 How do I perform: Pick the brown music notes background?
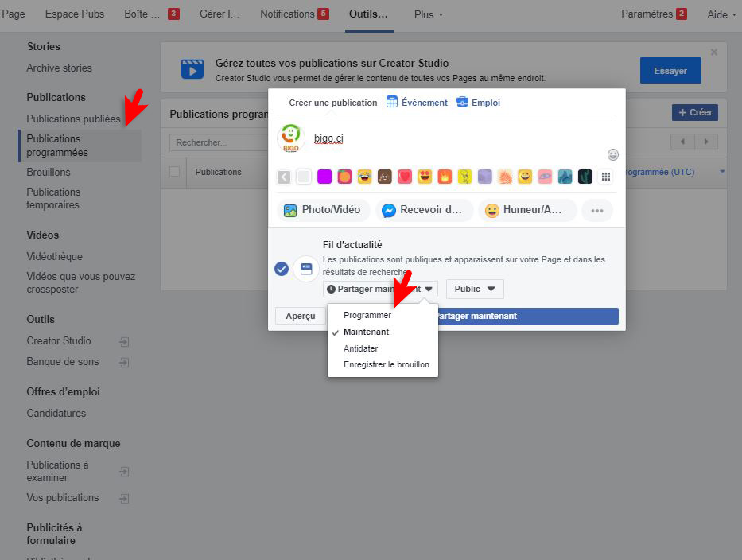click(x=385, y=177)
